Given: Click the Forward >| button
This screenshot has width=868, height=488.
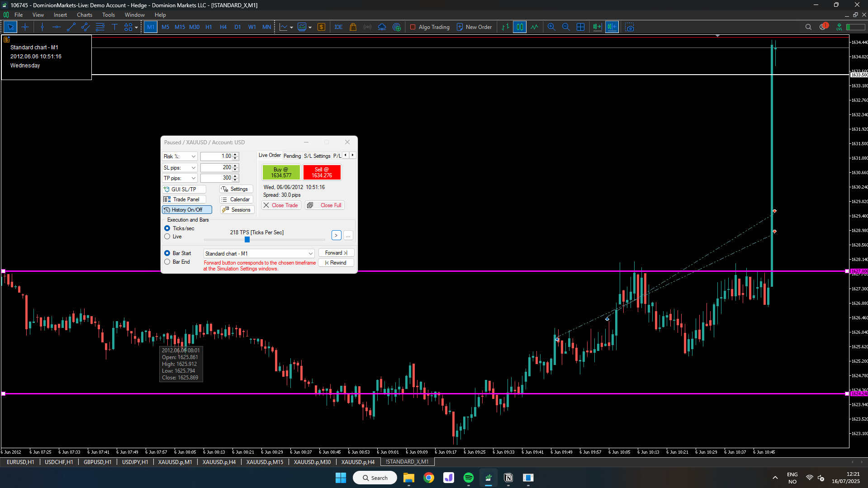Looking at the screenshot, I should pos(336,253).
